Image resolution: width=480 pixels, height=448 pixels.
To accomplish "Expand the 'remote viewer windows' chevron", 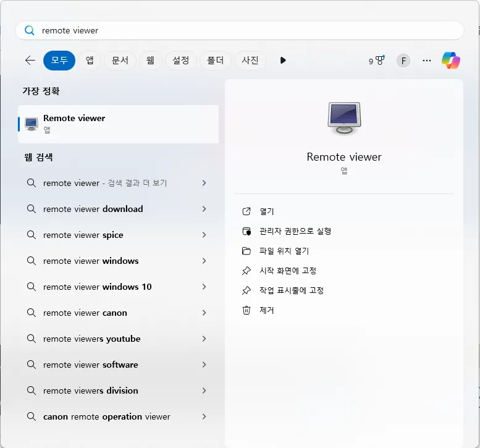I will coord(204,261).
